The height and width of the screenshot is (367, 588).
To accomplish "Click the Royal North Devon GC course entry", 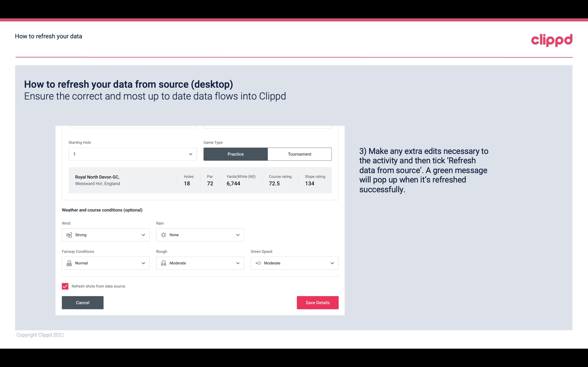I will point(200,180).
